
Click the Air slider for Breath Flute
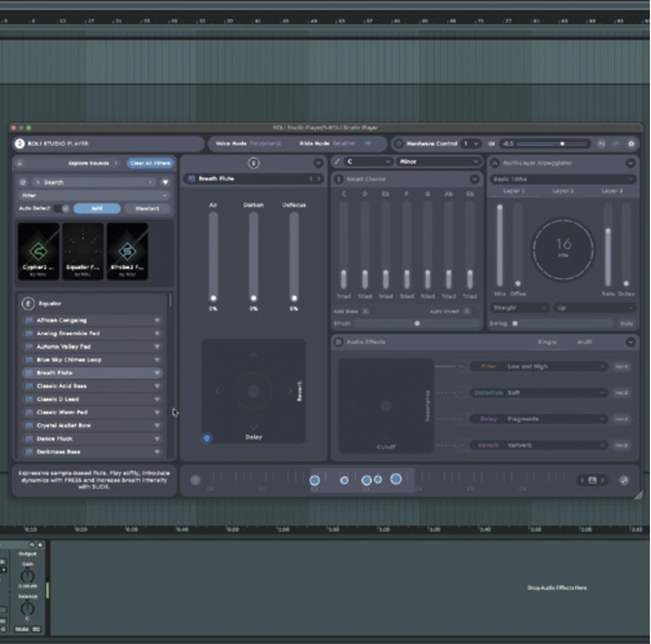pyautogui.click(x=213, y=255)
